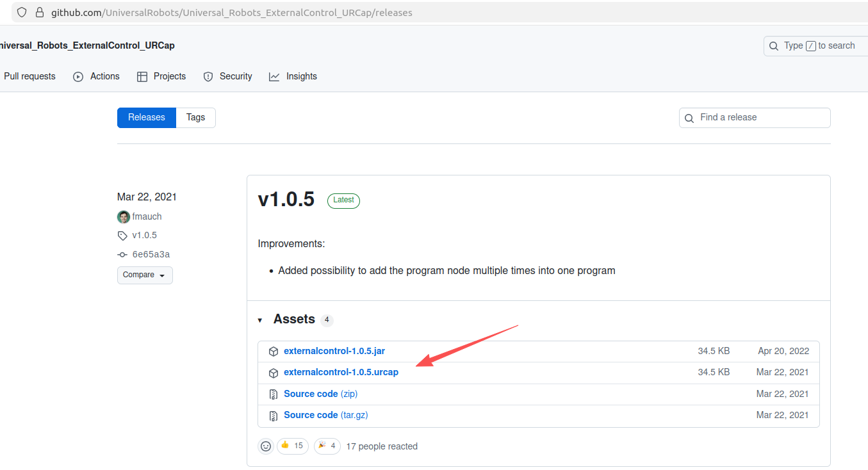Screen dimensions: 868x470
Task: Click the Latest badge
Action: (x=343, y=200)
